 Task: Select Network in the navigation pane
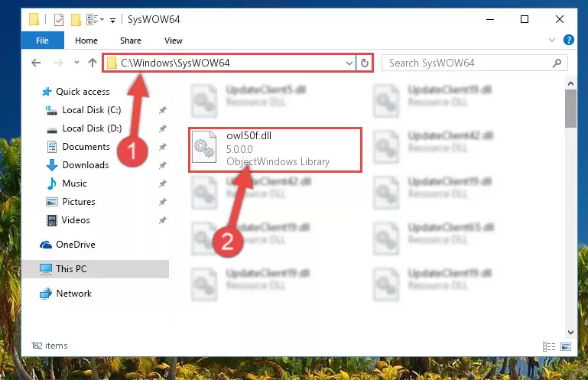pyautogui.click(x=73, y=294)
